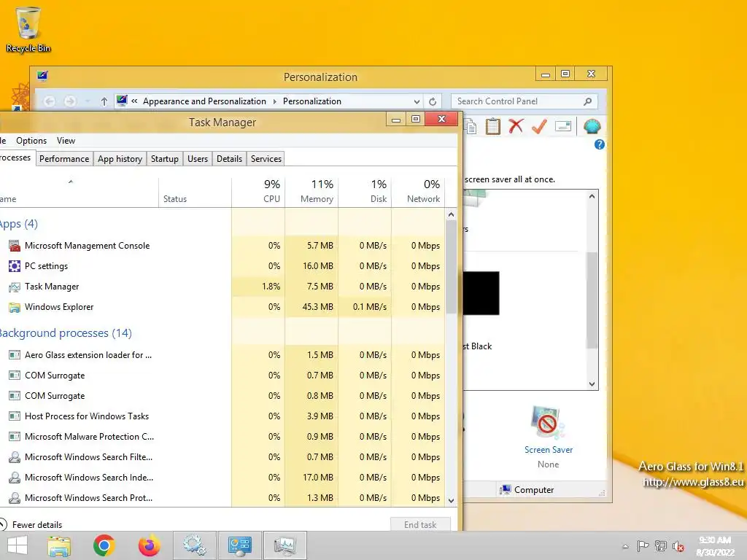Switch to the Startup tab

point(165,158)
